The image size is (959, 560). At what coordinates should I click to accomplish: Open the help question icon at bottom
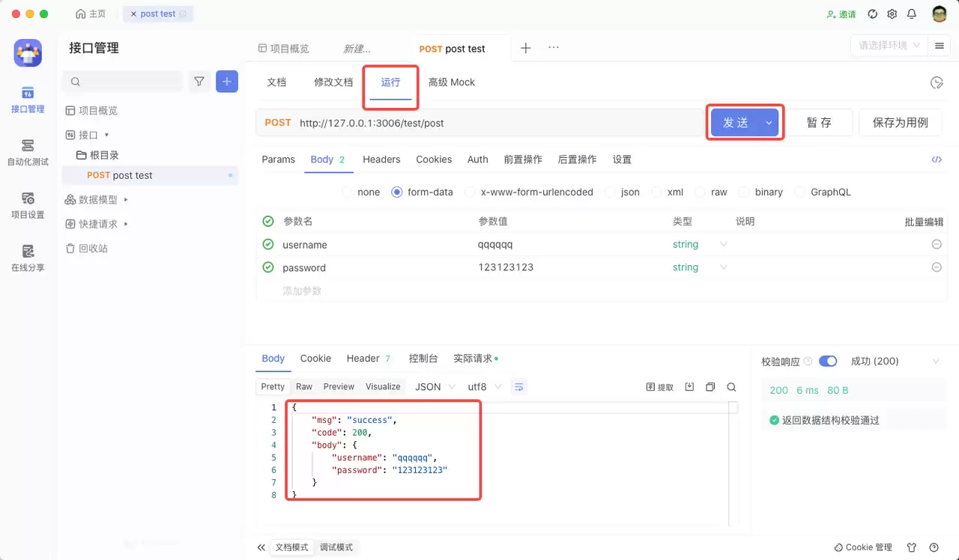934,547
